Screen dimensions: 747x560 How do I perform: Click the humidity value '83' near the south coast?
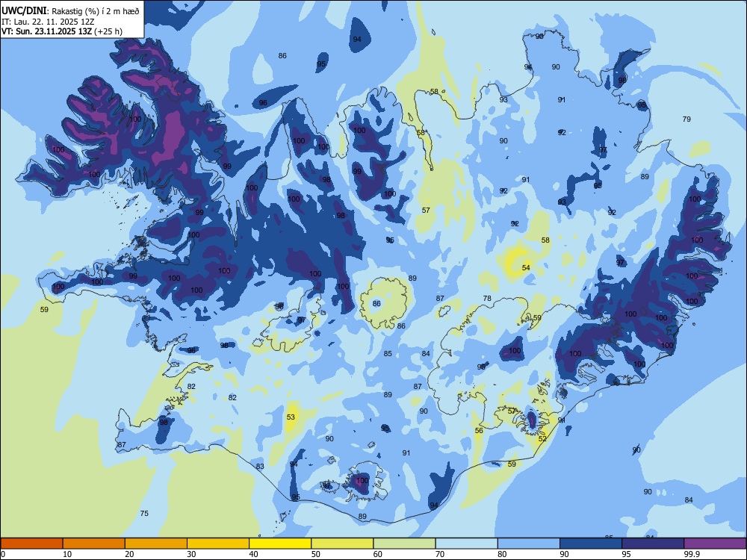tap(260, 466)
